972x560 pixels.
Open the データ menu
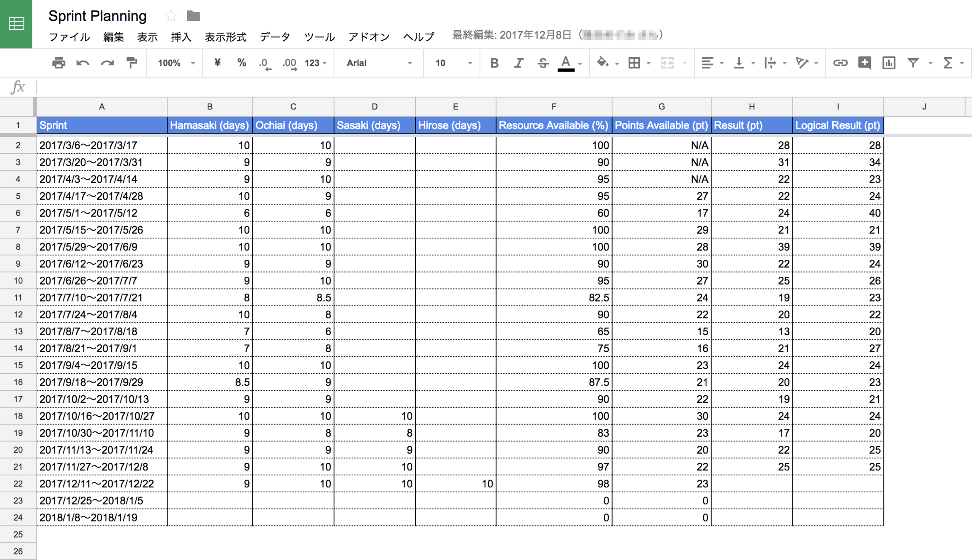coord(275,37)
